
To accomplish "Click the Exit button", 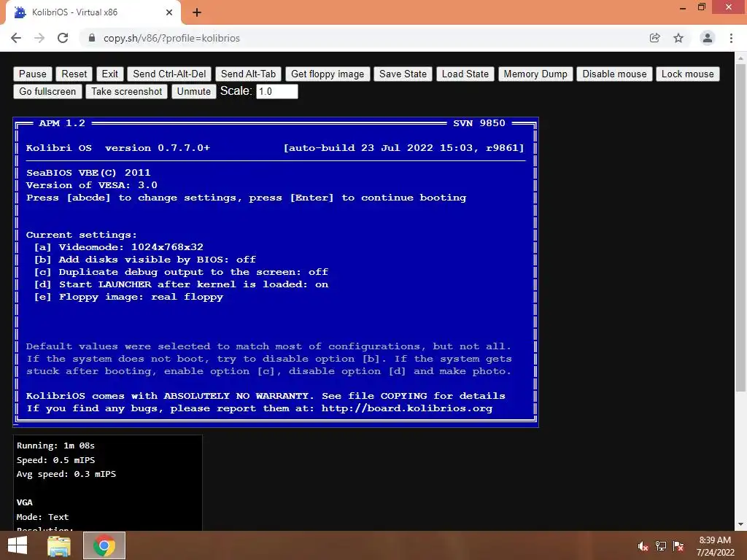I will click(110, 74).
